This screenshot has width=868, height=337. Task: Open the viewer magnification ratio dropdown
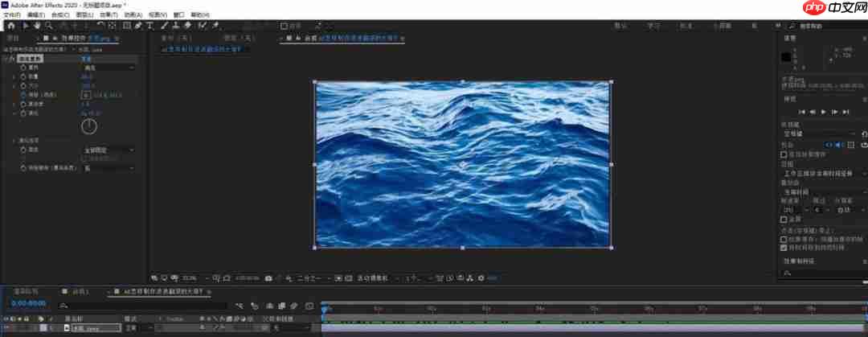tap(190, 277)
